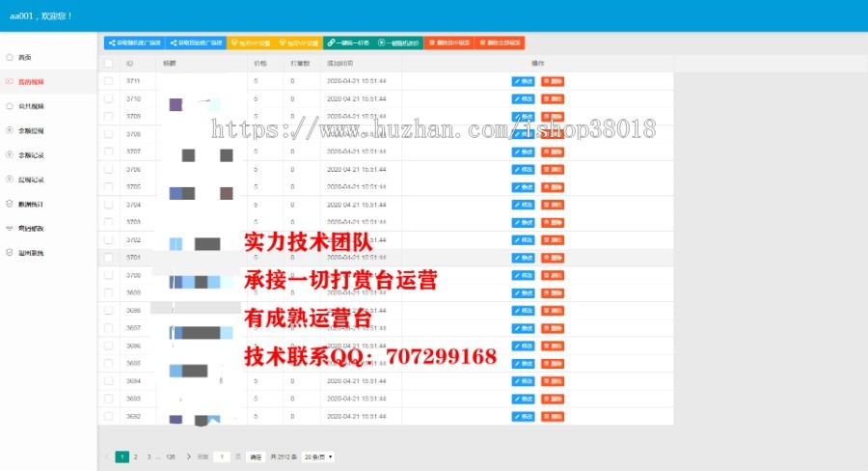This screenshot has height=471, width=868.
Task: Jump to last page 126 in pagination
Action: pyautogui.click(x=171, y=457)
